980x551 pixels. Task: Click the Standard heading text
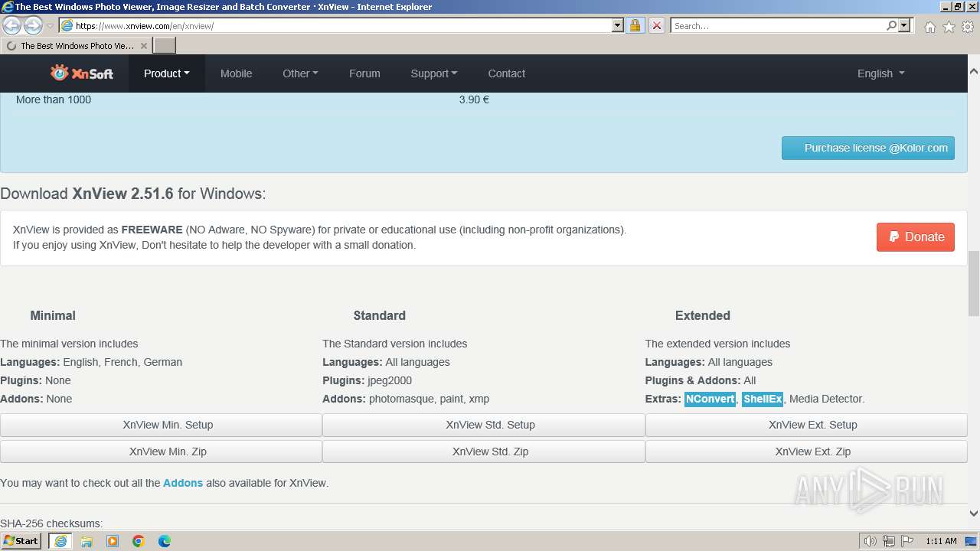(x=380, y=315)
